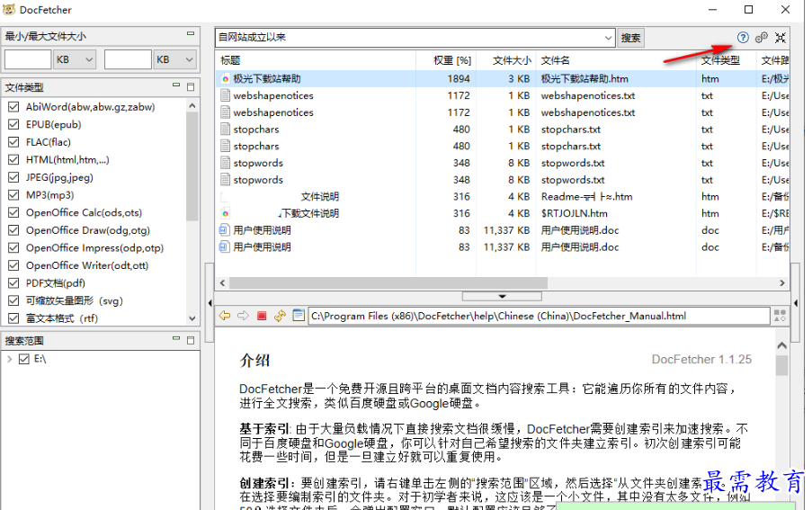Expand the E:\ node in search scope
The height and width of the screenshot is (510, 812).
[9, 359]
